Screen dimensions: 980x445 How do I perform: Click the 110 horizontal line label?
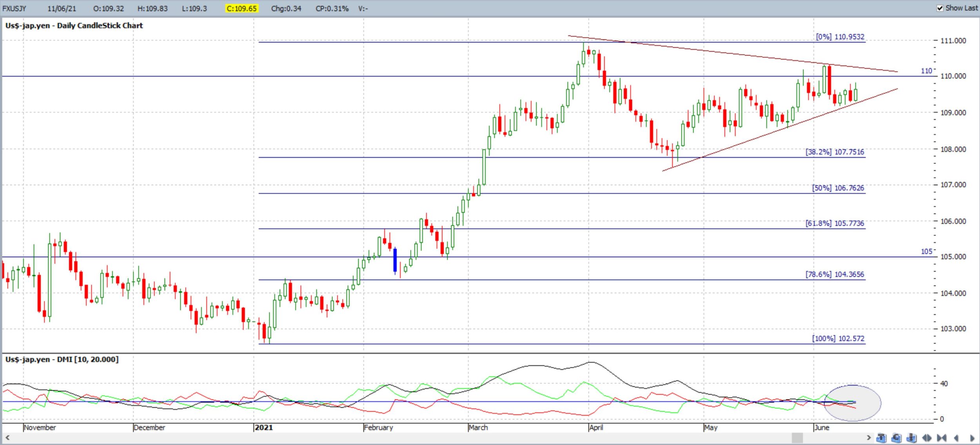click(x=927, y=71)
